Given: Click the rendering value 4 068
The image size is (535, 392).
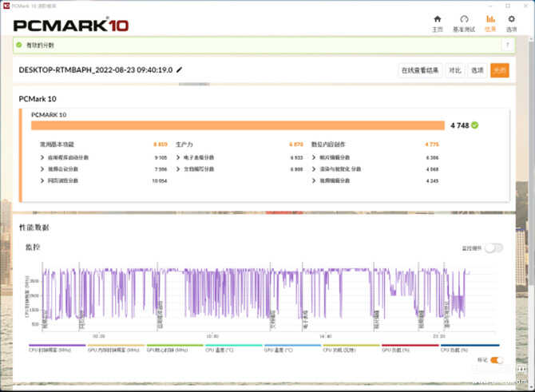Looking at the screenshot, I should (x=432, y=169).
